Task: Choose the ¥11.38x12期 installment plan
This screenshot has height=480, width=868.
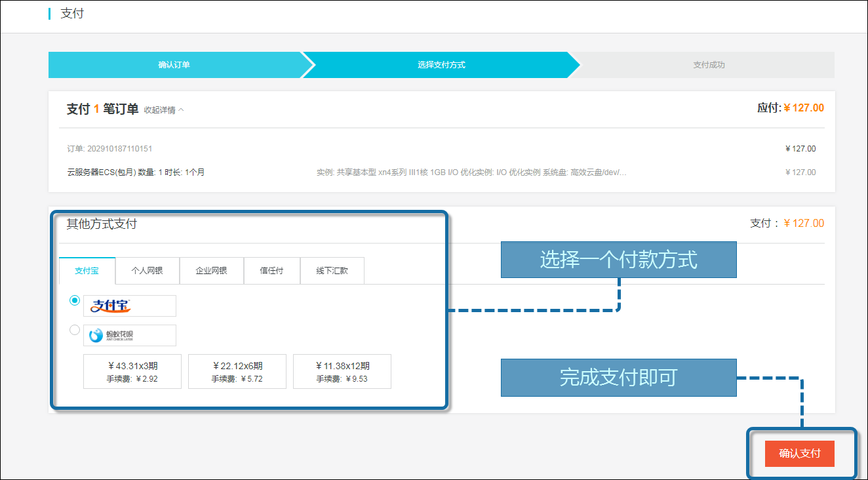Action: [342, 372]
